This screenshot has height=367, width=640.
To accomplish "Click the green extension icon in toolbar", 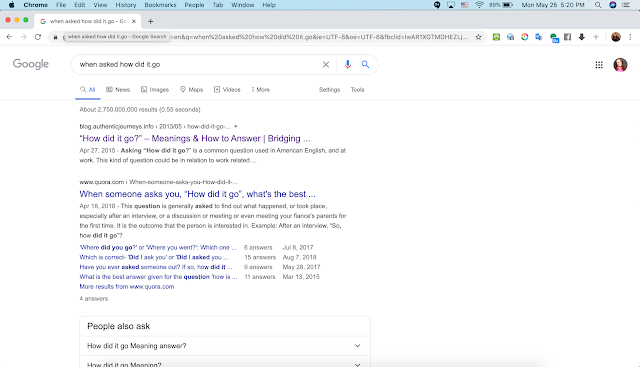I will click(x=496, y=37).
